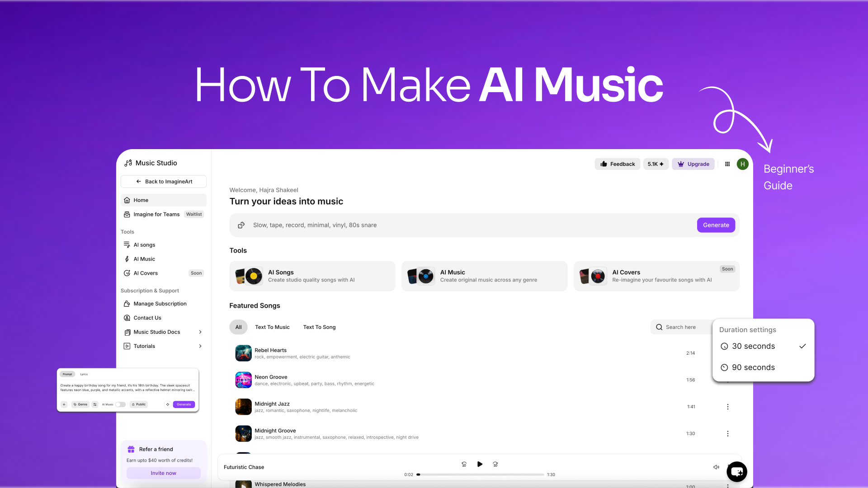Play Futuristic Chase in the player

click(x=480, y=464)
